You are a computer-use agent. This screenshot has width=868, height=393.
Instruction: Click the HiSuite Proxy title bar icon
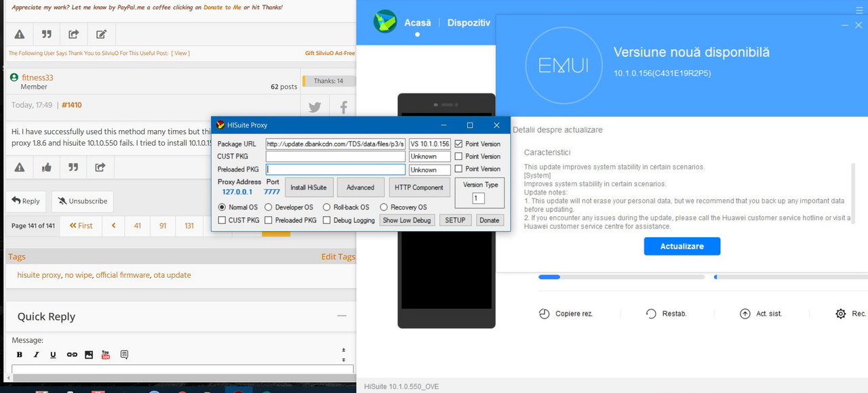pyautogui.click(x=220, y=125)
